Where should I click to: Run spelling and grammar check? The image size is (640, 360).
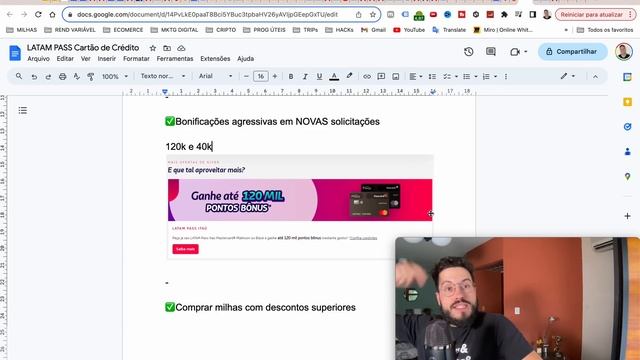[x=76, y=76]
